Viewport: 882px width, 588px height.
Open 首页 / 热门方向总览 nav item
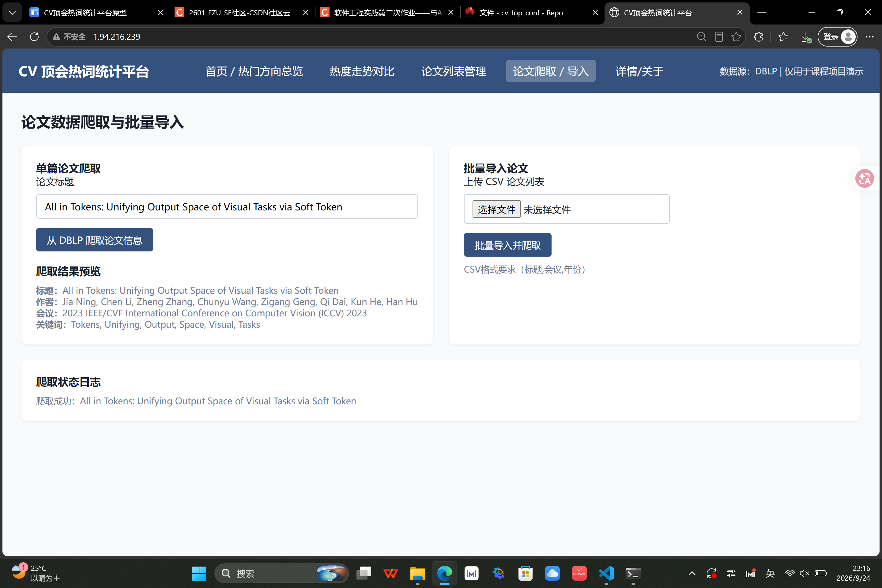[x=254, y=71]
